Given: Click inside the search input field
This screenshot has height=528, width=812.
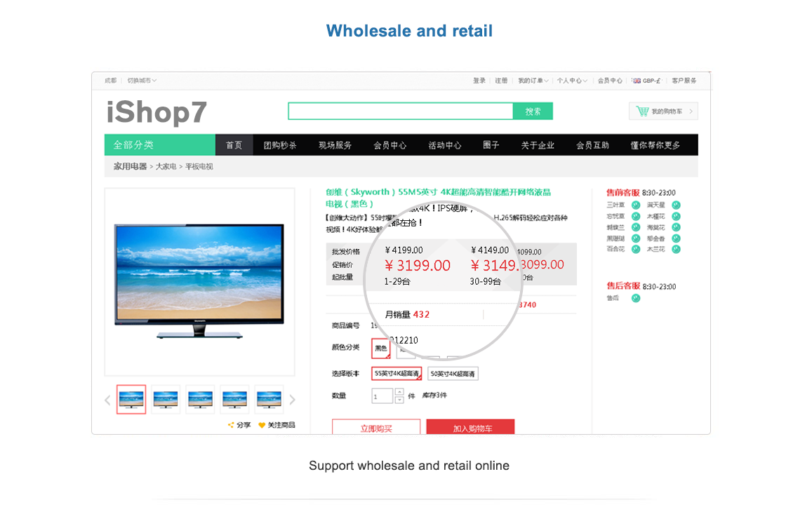Looking at the screenshot, I should point(400,111).
